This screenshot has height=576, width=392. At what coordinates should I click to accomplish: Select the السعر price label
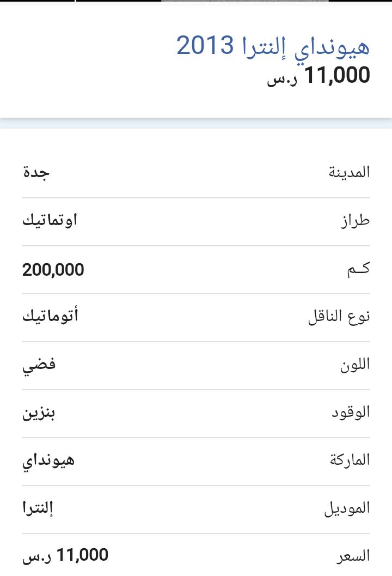coord(353,556)
